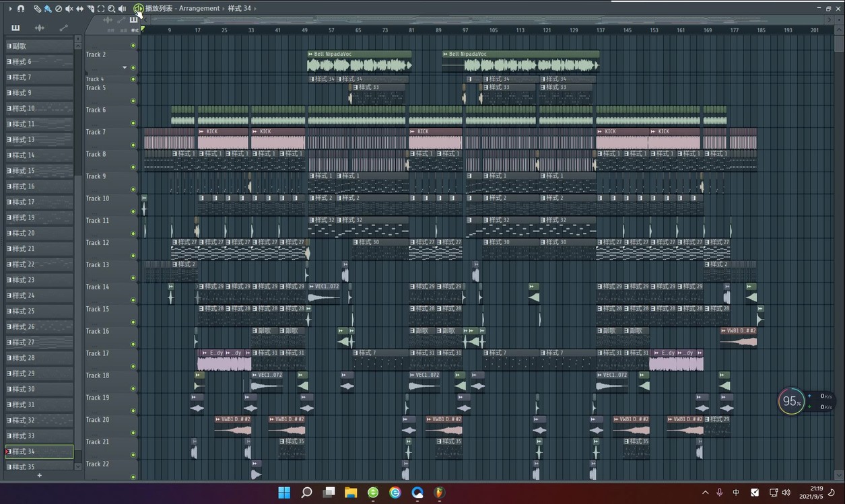Switch picker to automation clips tab
This screenshot has height=504, width=845.
tap(63, 28)
